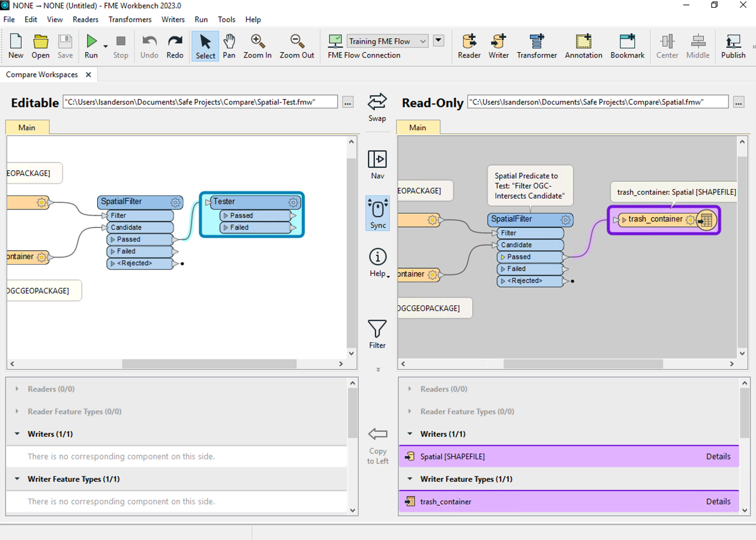This screenshot has height=540, width=756.
Task: Expand Reader Feature Types in left panel
Action: [17, 412]
